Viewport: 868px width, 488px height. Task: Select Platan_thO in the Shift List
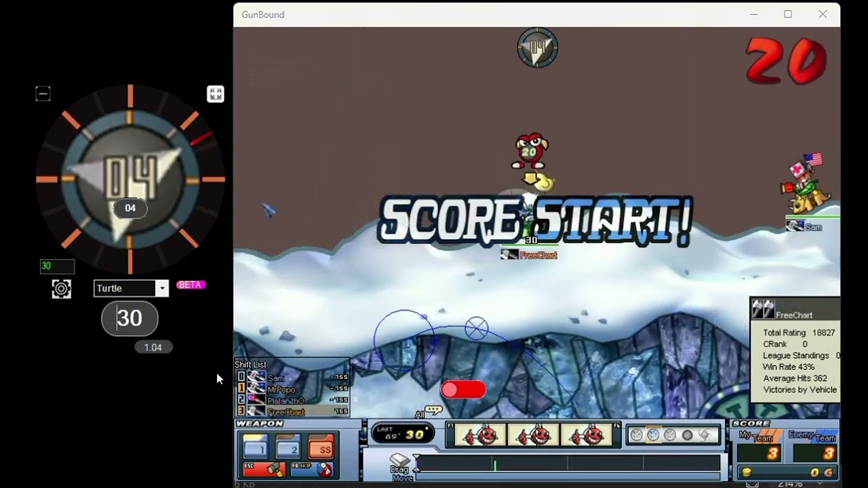(x=292, y=400)
